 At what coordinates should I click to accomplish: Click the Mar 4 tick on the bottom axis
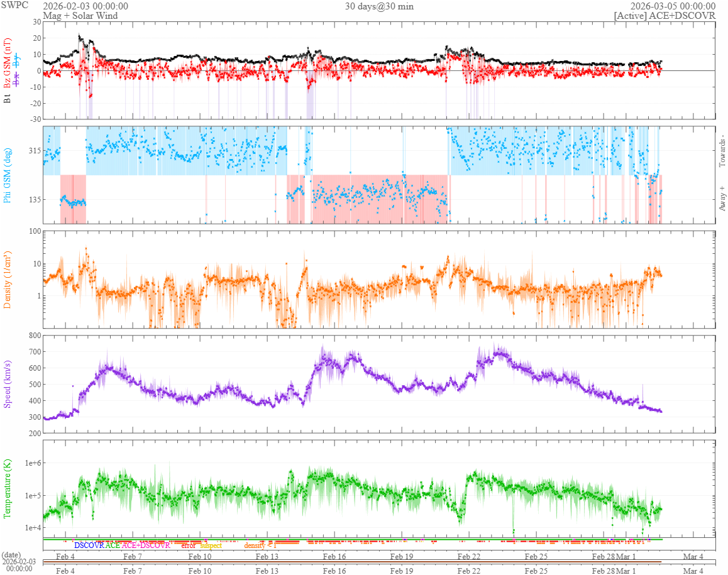point(693,571)
